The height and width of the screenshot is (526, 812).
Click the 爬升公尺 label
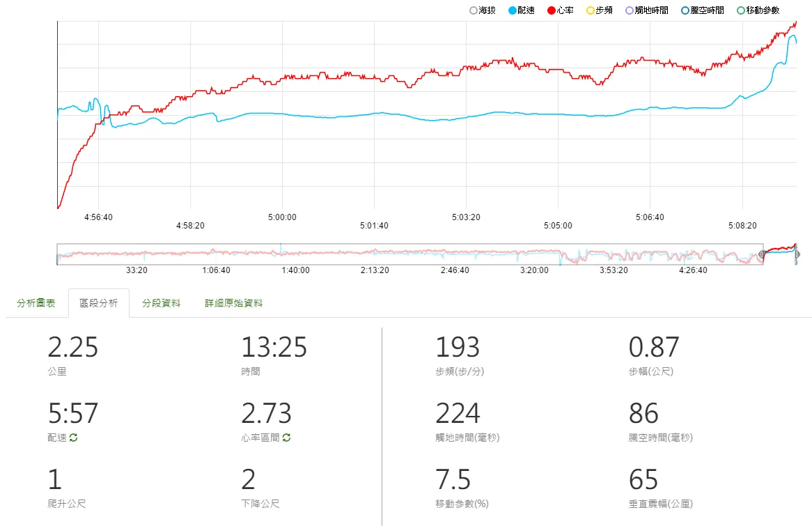pyautogui.click(x=67, y=504)
